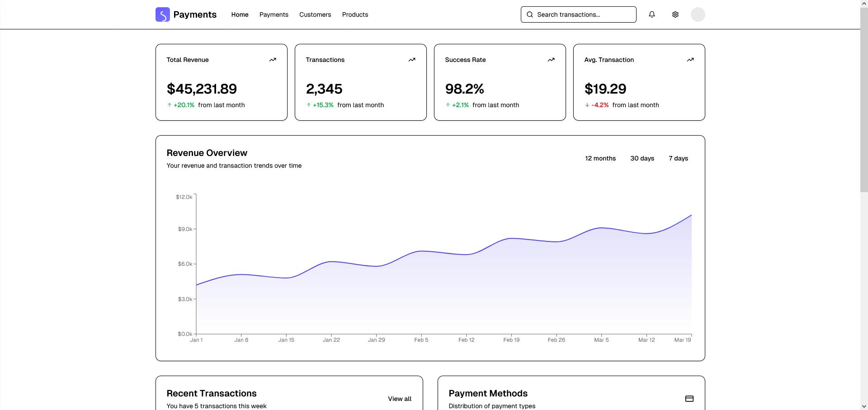Open notifications via the bell icon
The height and width of the screenshot is (410, 868).
[652, 14]
